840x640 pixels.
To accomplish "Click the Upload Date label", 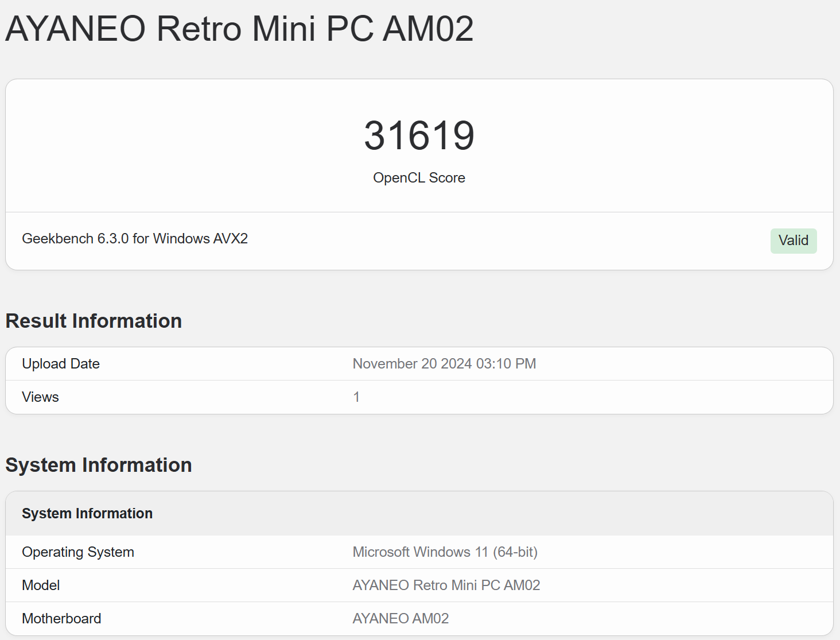I will click(x=61, y=364).
